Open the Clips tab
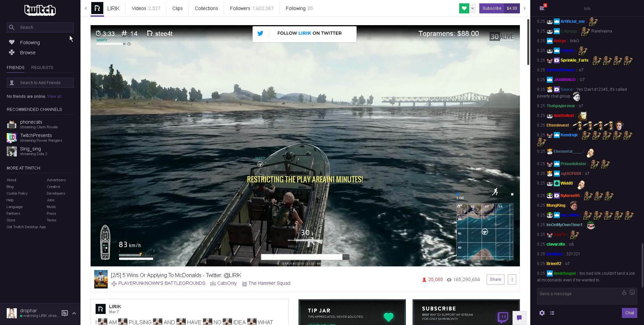 177,8
